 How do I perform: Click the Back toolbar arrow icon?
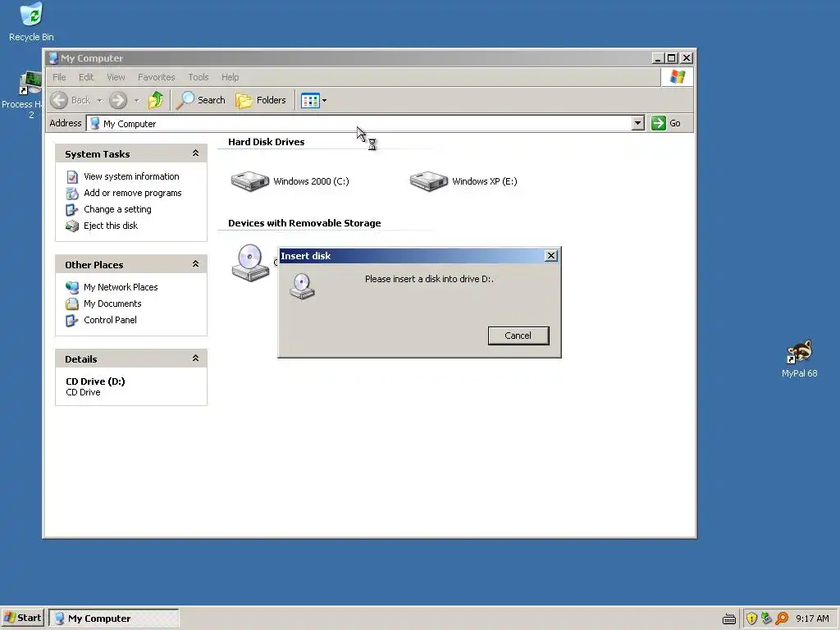[59, 100]
